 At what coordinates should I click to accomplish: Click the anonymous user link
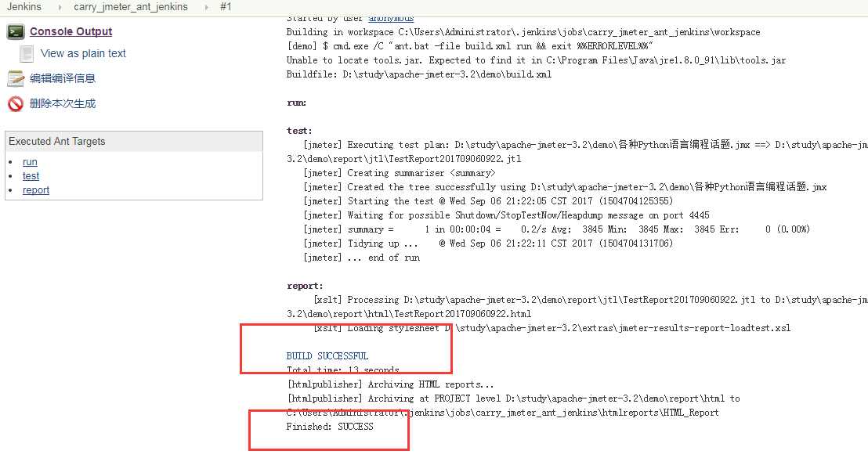click(391, 19)
